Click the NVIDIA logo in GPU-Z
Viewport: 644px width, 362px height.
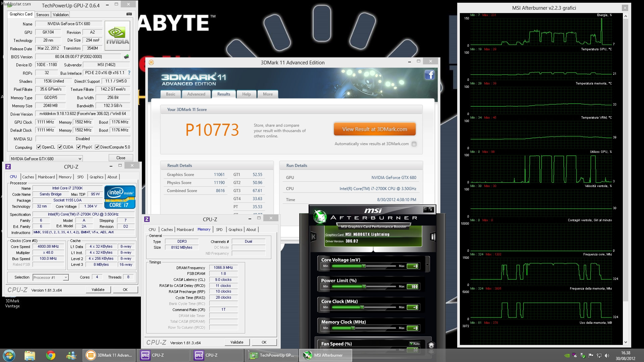coord(117,36)
